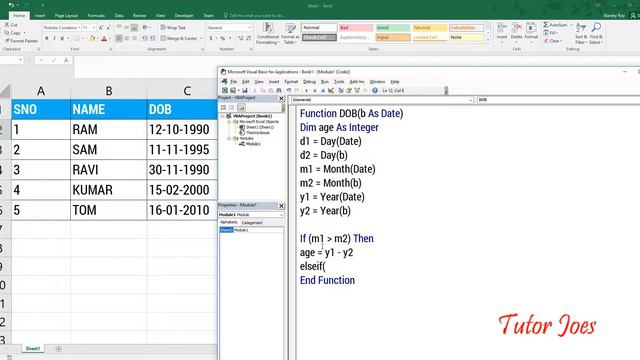The height and width of the screenshot is (360, 640).
Task: Select the Sheet1 worksheet tab
Action: tap(33, 349)
